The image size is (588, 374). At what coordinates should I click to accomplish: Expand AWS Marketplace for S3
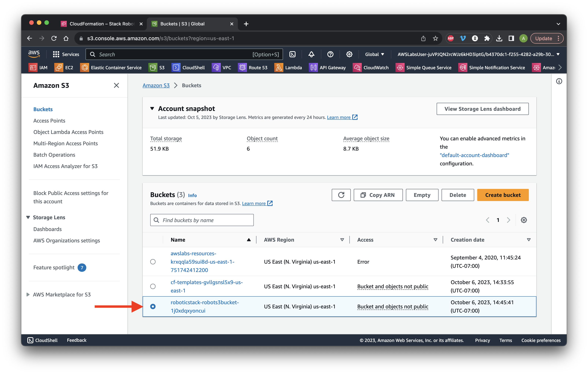(x=28, y=294)
